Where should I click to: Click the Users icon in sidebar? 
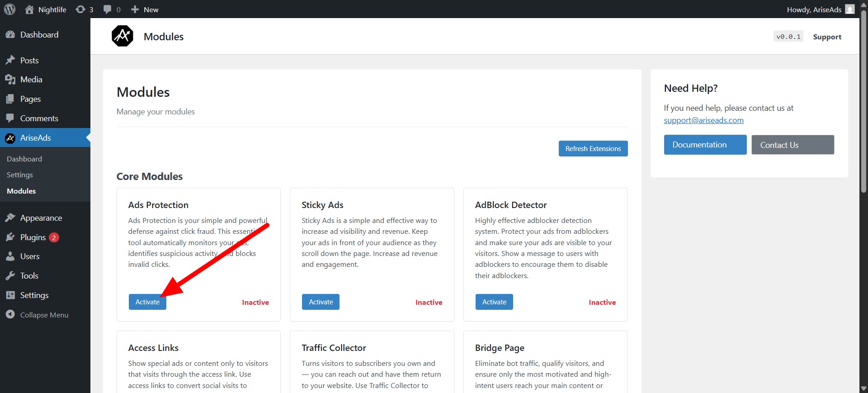(10, 256)
